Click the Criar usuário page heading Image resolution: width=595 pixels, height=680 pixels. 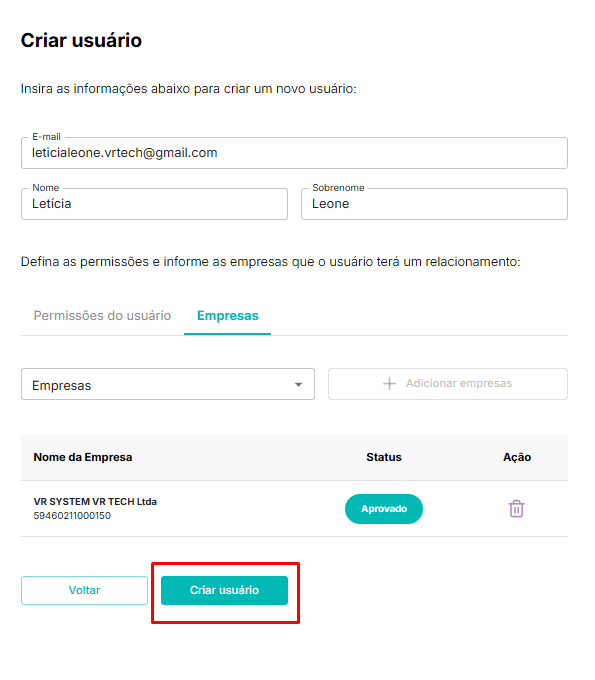coord(81,40)
